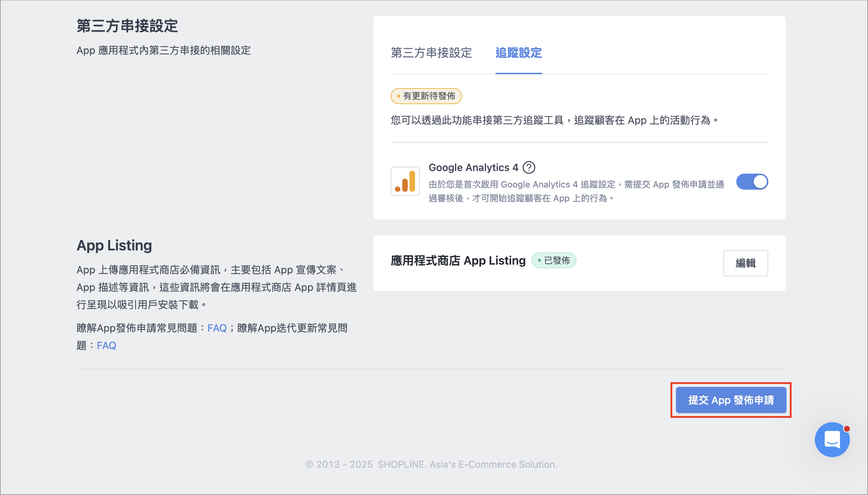Select the 追蹤設定 tab

tap(518, 53)
